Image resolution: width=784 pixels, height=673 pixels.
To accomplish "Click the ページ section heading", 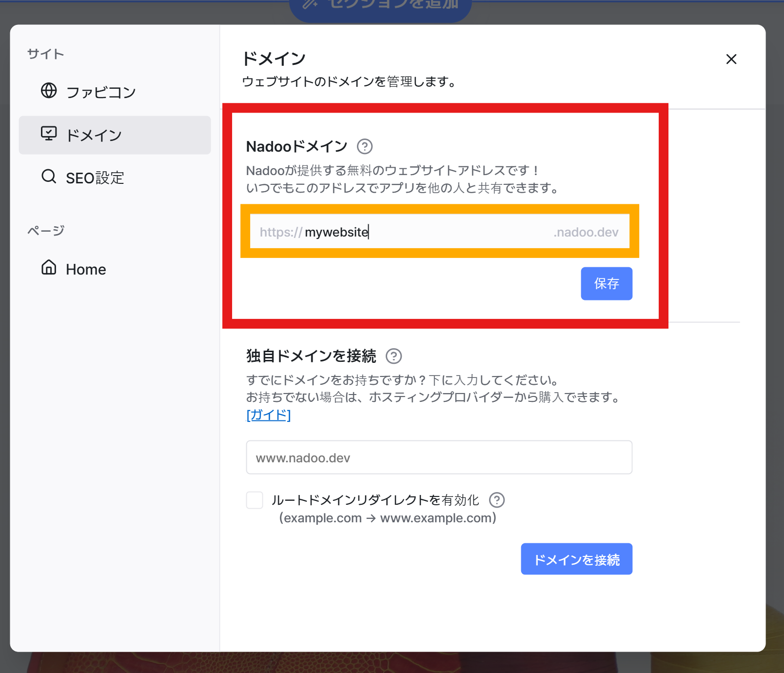I will click(46, 230).
